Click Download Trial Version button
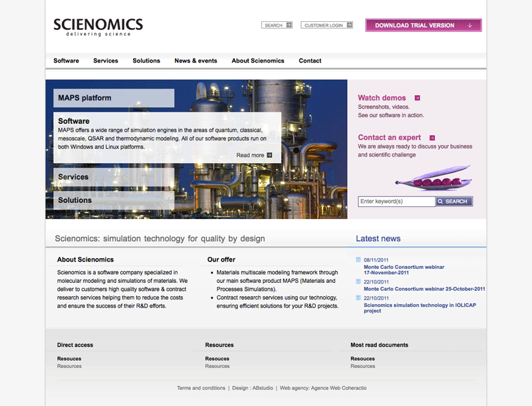This screenshot has height=406, width=532. coord(424,25)
